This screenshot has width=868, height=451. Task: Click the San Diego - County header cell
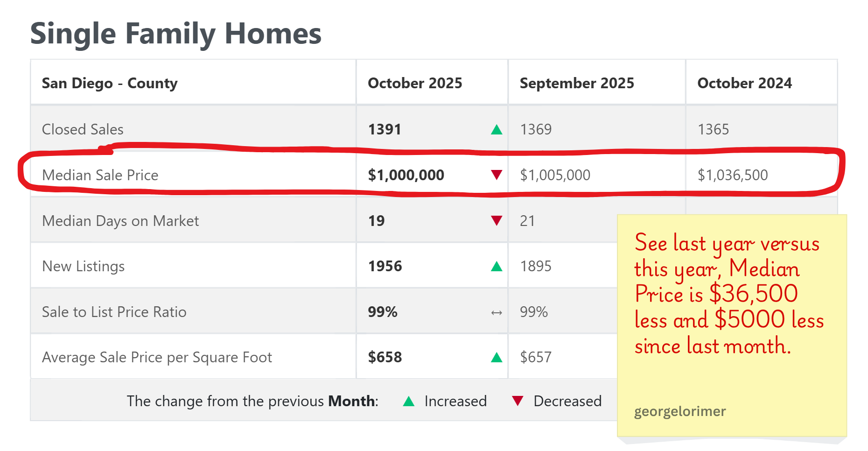(110, 83)
